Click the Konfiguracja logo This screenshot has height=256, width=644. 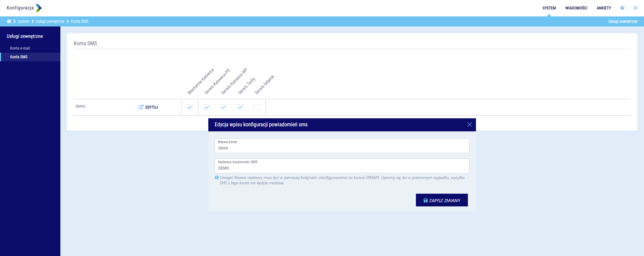(24, 8)
